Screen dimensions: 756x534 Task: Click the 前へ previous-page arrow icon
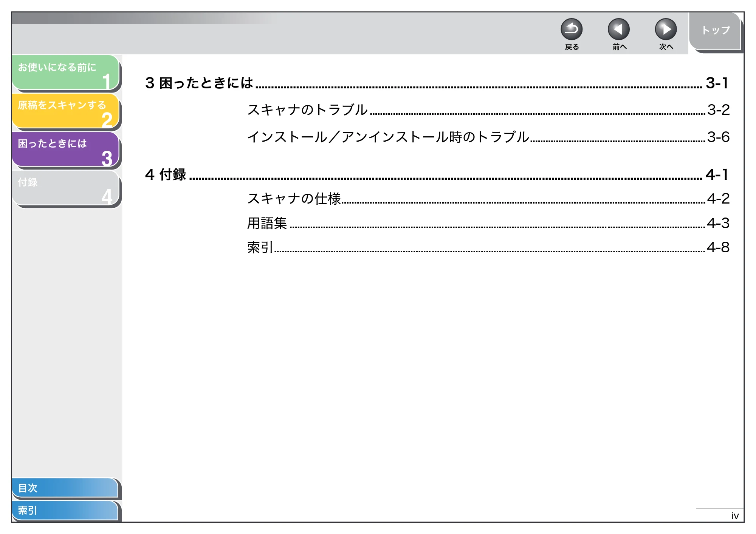click(x=618, y=29)
